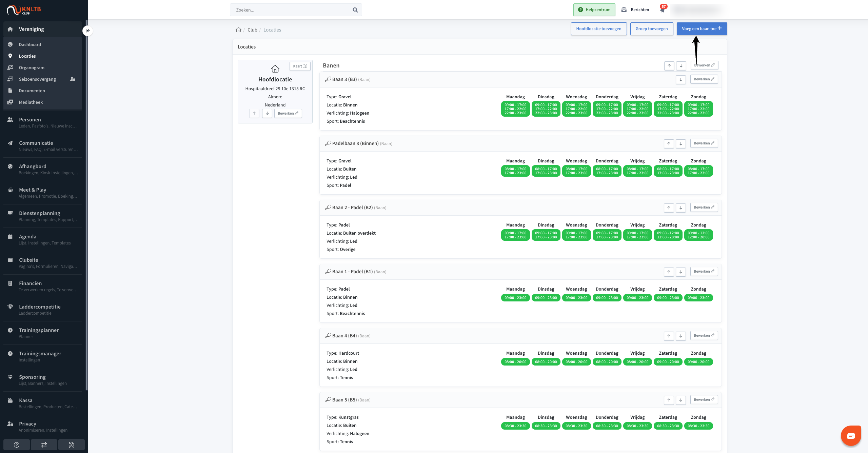The width and height of the screenshot is (868, 453).
Task: Move Baan 1 - Padel (B1) up
Action: 669,272
